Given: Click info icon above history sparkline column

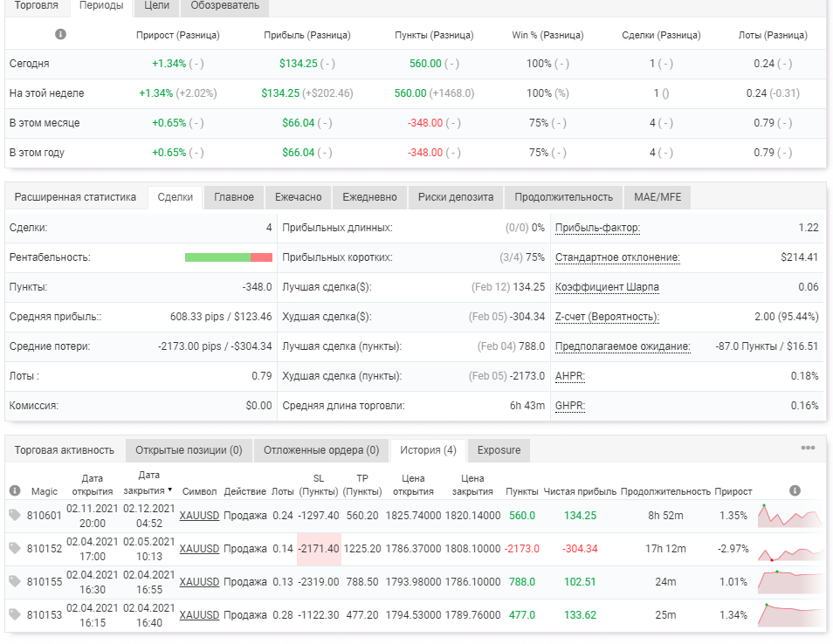Looking at the screenshot, I should click(x=795, y=490).
